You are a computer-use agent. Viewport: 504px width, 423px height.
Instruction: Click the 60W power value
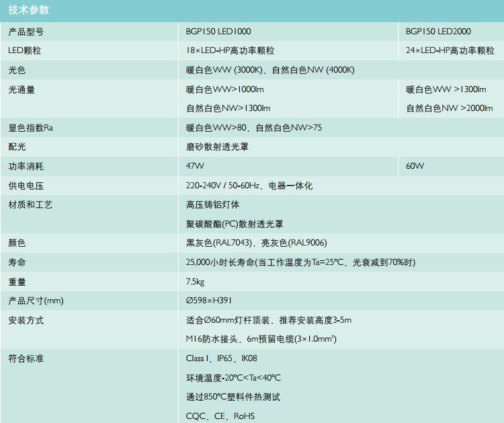pyautogui.click(x=415, y=166)
